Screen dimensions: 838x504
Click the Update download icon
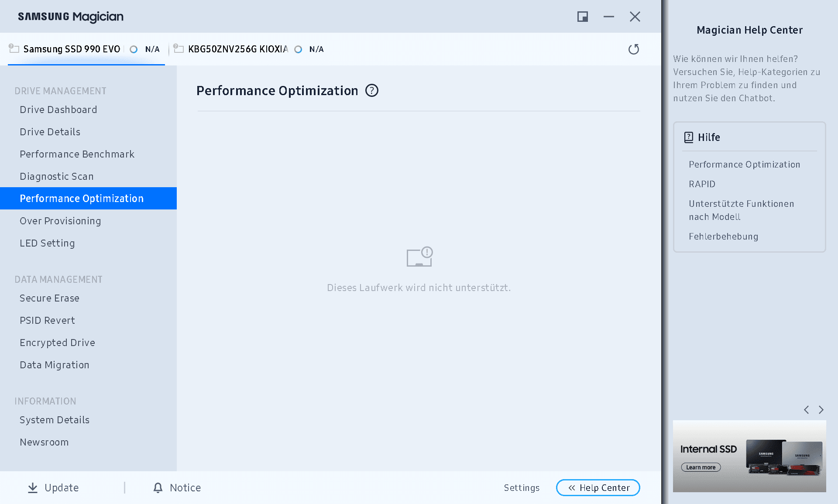click(x=33, y=488)
